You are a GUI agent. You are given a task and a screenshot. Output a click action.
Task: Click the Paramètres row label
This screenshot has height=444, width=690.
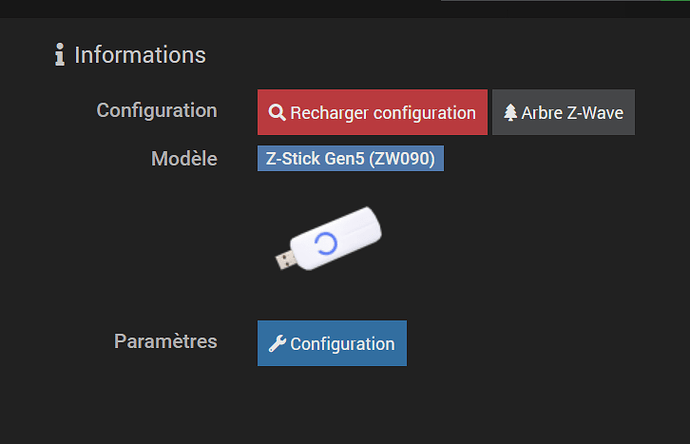[165, 341]
